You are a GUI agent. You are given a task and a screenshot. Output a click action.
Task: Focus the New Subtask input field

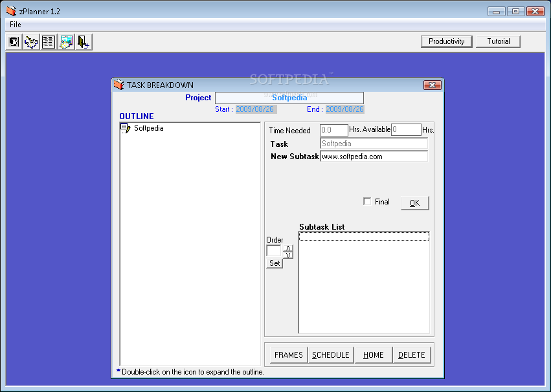[x=374, y=157]
